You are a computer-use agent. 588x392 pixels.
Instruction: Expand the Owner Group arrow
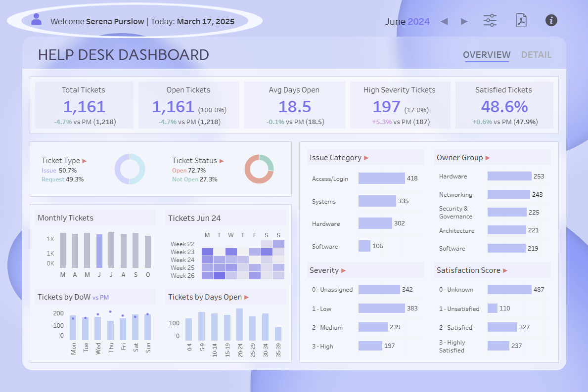pos(488,158)
